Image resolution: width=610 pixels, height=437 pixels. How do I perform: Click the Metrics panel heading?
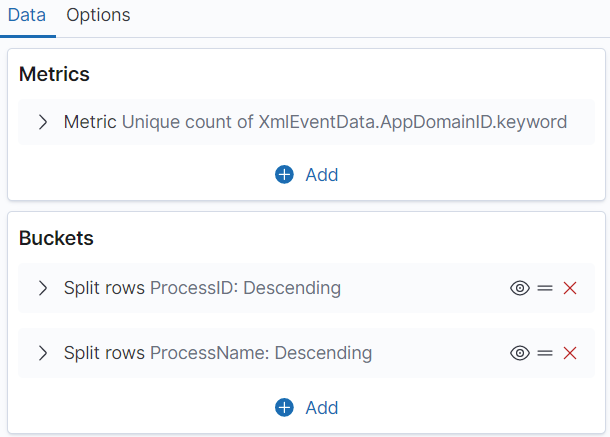54,74
